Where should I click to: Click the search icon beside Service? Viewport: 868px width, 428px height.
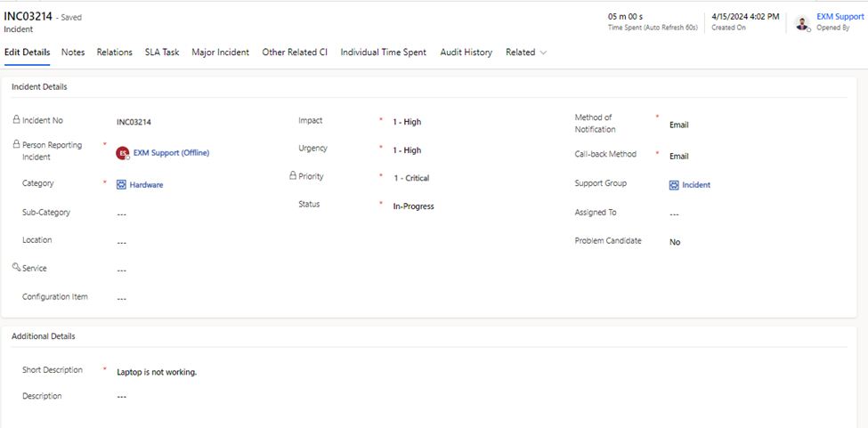click(16, 267)
